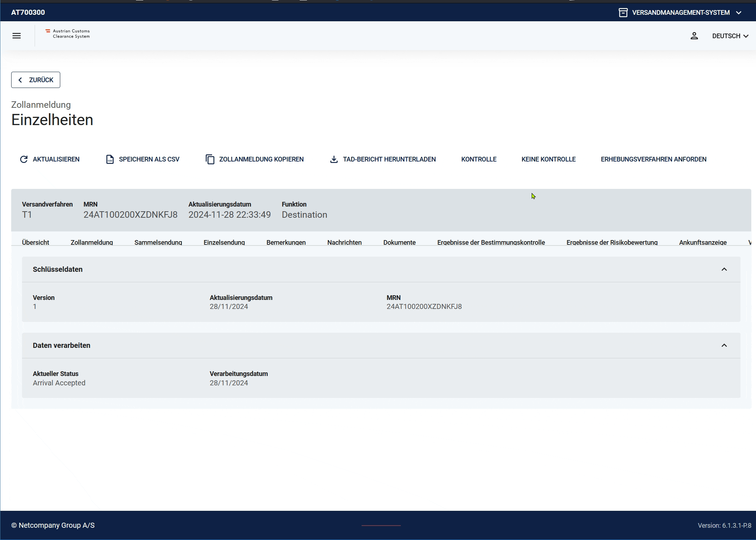The height and width of the screenshot is (540, 756).
Task: Open the Nachrichten tab
Action: coord(344,242)
